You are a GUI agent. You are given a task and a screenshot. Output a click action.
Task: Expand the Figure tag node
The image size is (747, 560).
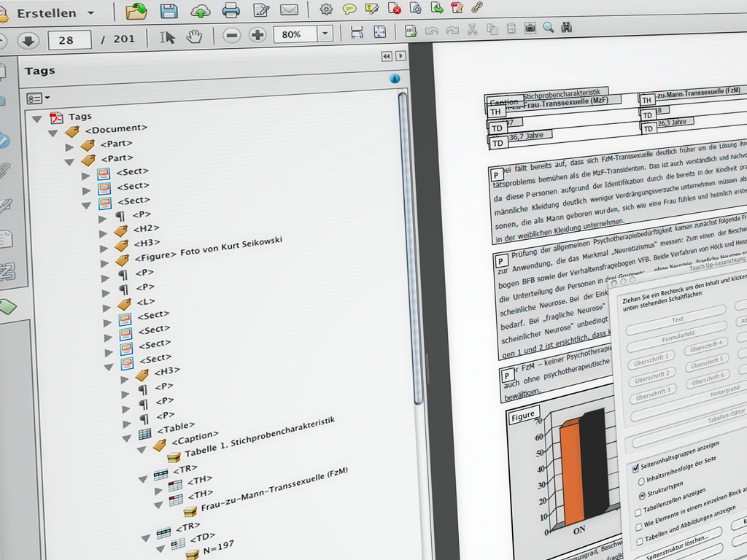coord(104,263)
